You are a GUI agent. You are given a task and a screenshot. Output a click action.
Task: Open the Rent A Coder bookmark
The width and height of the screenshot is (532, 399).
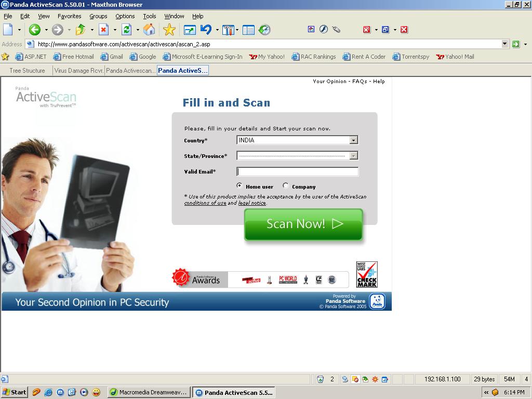click(x=364, y=57)
